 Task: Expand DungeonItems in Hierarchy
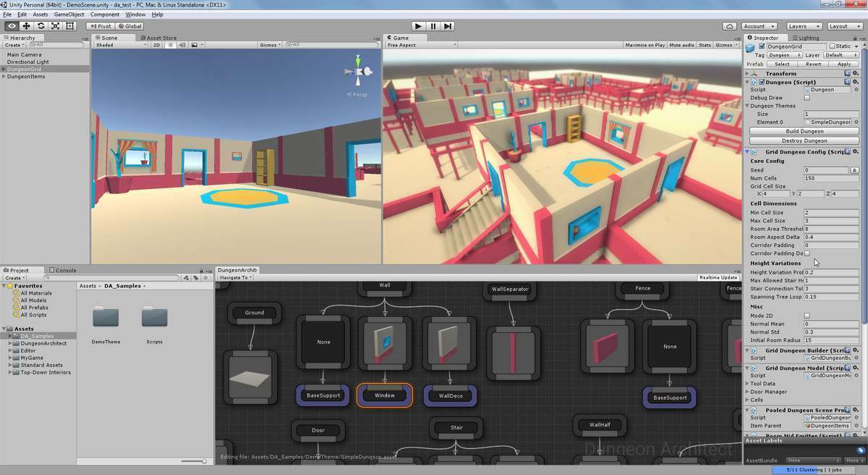[x=4, y=77]
